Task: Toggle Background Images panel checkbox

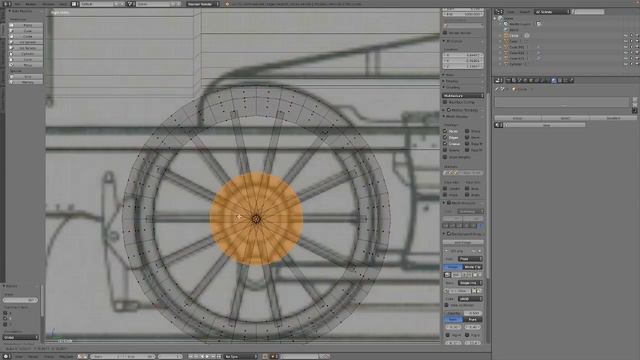Action: pos(449,234)
